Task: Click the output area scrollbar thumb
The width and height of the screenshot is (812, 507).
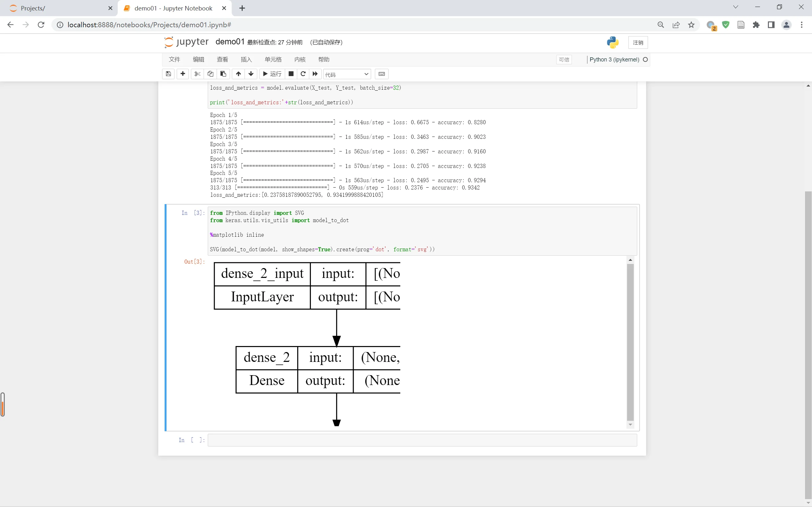Action: (630, 341)
